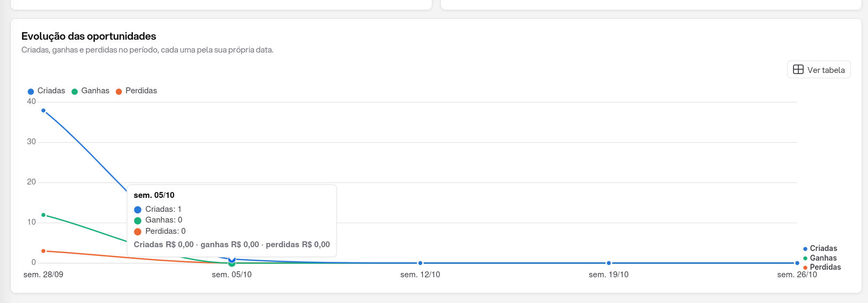Click the sem. 26/10 axis label
The height and width of the screenshot is (303, 868).
[797, 275]
